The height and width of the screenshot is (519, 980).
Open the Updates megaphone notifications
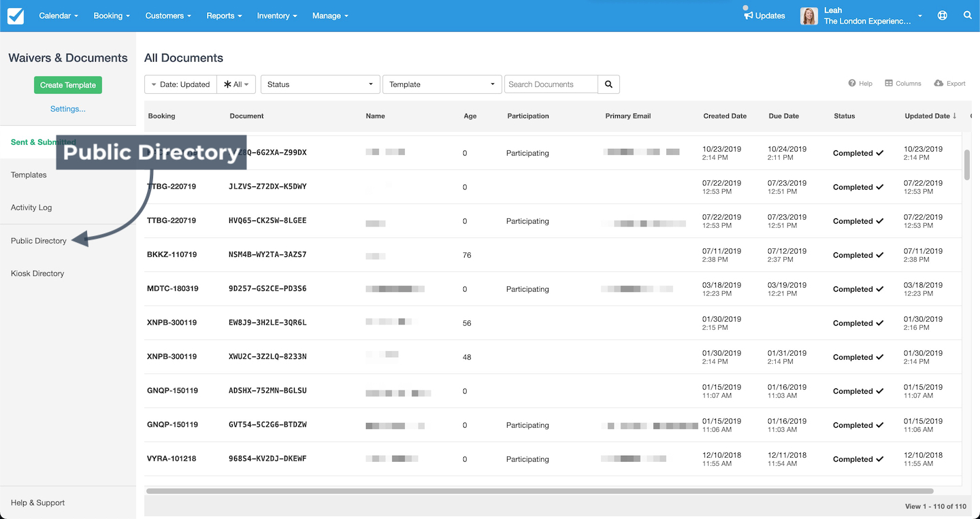click(764, 16)
